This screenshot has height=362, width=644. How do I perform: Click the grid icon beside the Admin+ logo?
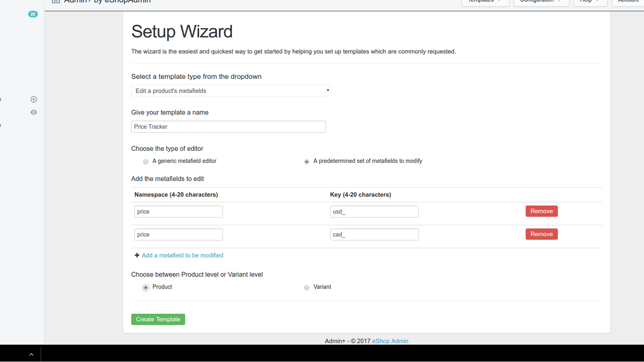pyautogui.click(x=55, y=2)
